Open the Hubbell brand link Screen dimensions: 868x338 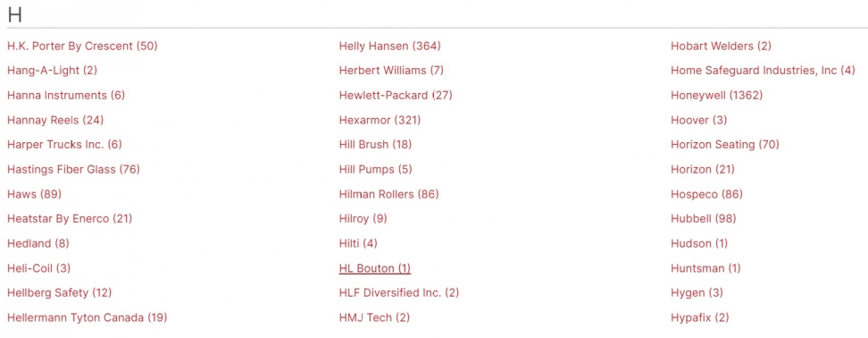pyautogui.click(x=703, y=218)
